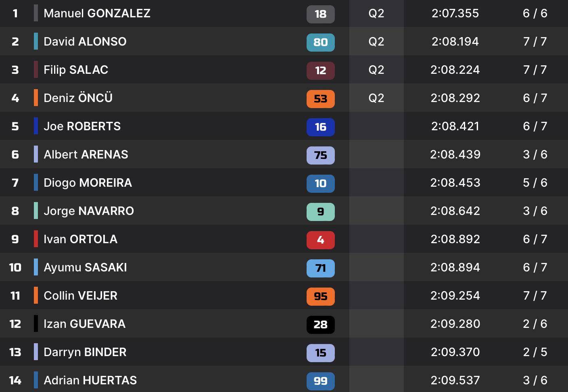
Task: Click Ayumu SASAKI's 2:08.894 lap time
Action: point(455,267)
